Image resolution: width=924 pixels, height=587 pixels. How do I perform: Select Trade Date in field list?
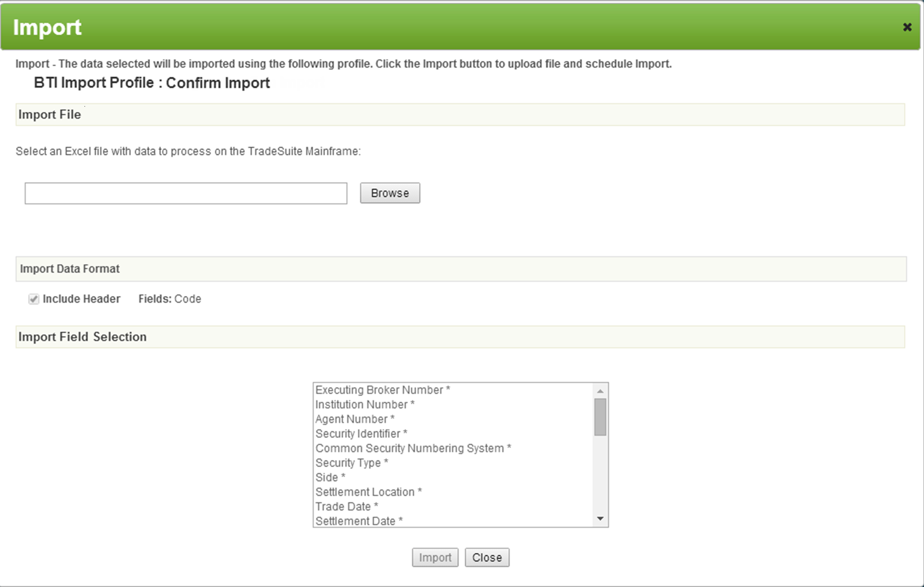click(346, 506)
